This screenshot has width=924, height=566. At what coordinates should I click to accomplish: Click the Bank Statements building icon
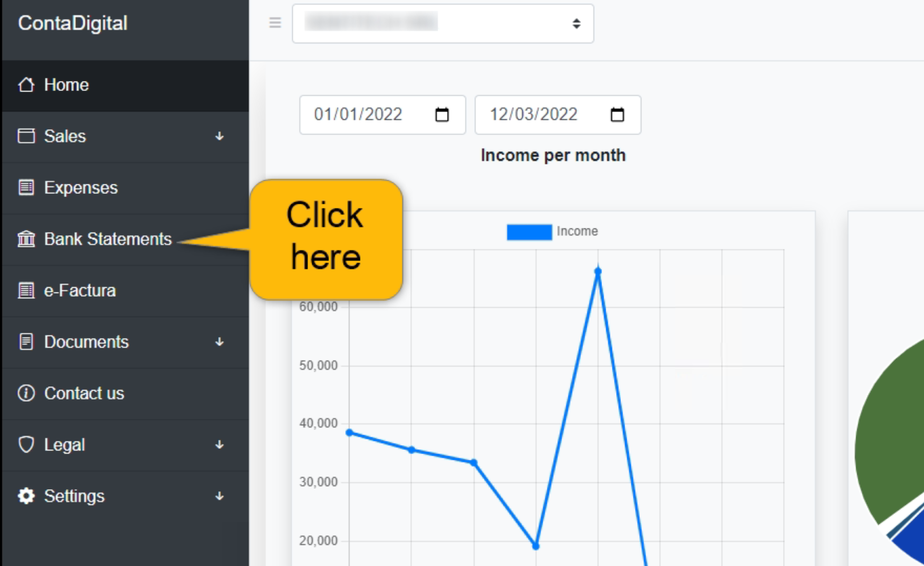(26, 239)
